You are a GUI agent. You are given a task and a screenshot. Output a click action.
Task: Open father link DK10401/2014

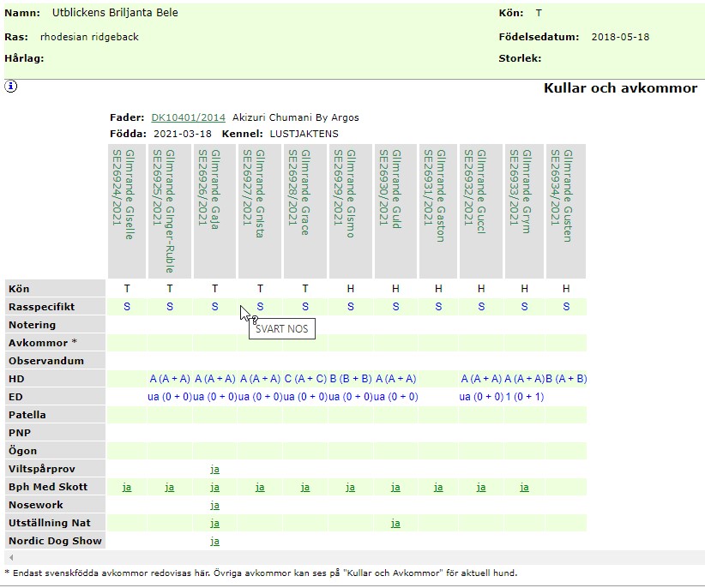click(x=188, y=117)
